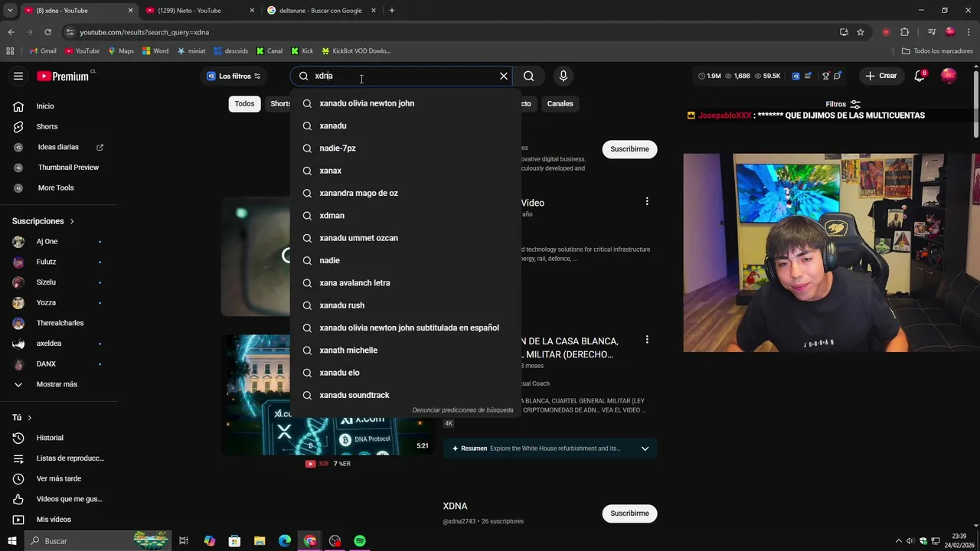Viewport: 980px width, 551px height.
Task: Open Ideas diarias in the sidebar
Action: (58, 147)
